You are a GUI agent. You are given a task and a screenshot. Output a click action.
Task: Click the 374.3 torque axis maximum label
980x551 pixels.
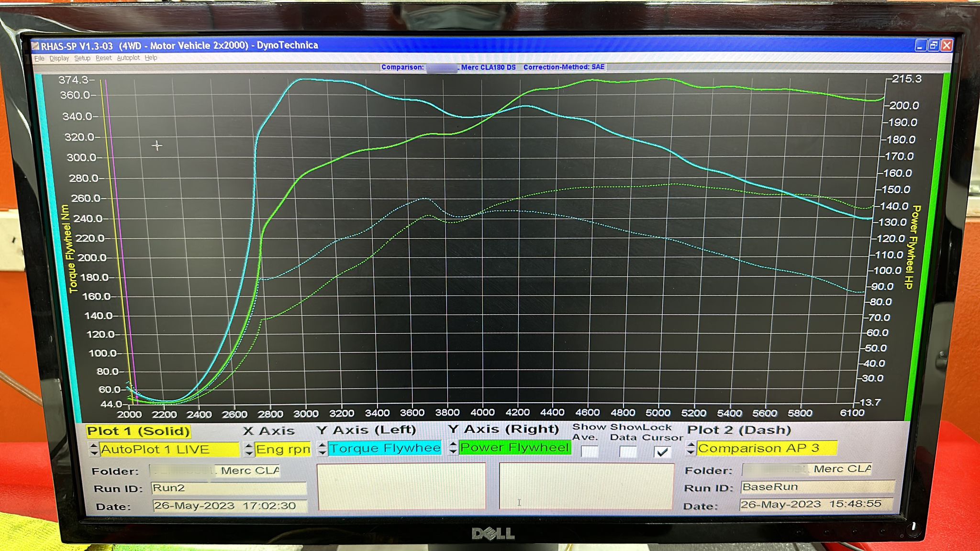(73, 80)
